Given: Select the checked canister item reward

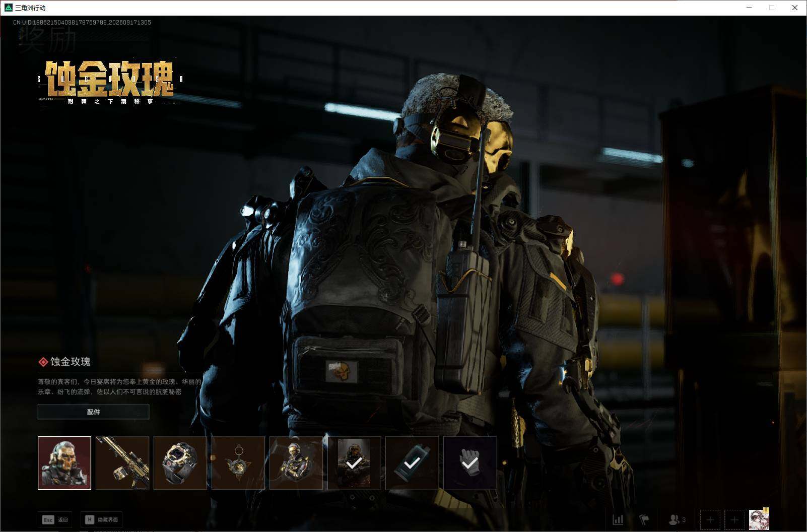Looking at the screenshot, I should 412,463.
